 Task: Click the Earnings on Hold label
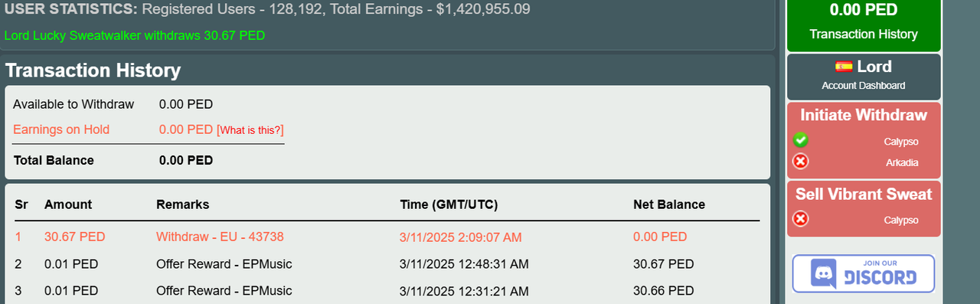[x=61, y=129]
